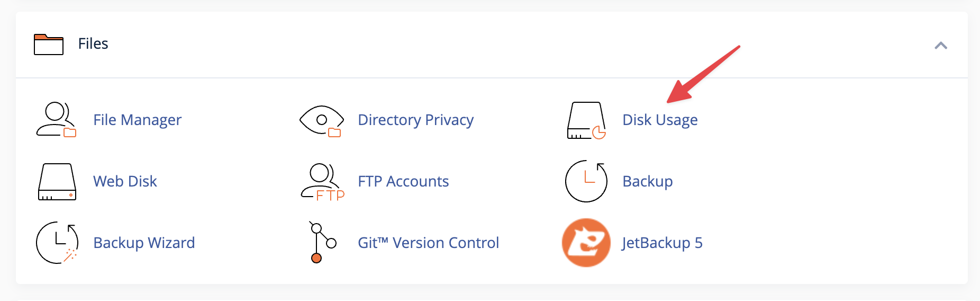Select the Web Disk drive icon
The image size is (980, 301).
pos(57,182)
